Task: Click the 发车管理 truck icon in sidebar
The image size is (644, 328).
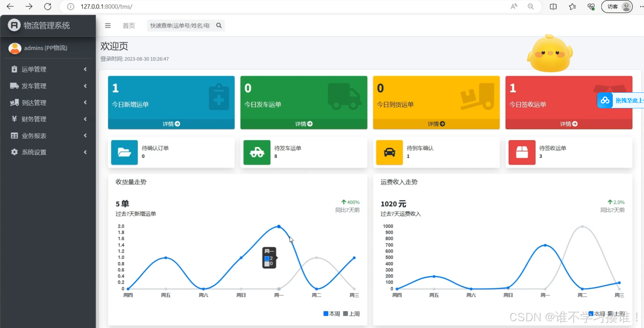Action: tap(14, 86)
